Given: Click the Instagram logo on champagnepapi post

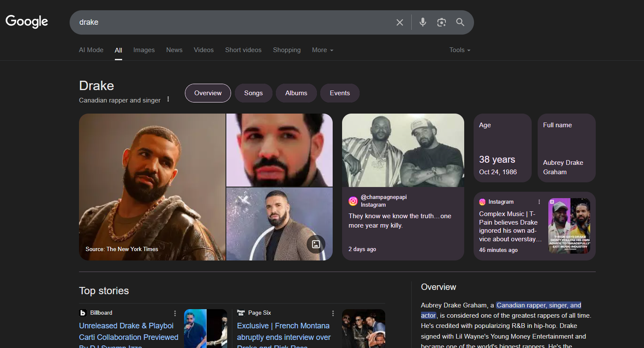Looking at the screenshot, I should (353, 201).
